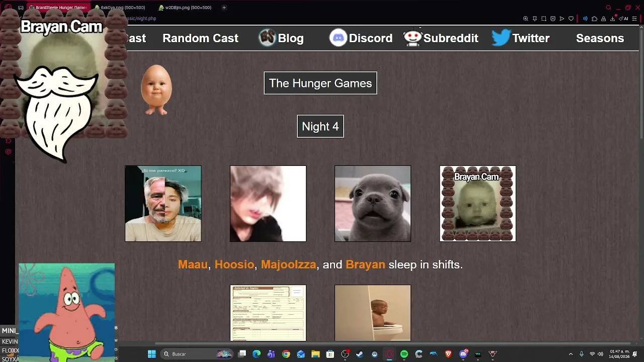Screen dimensions: 644x362
Task: Switch to the w2DBjm.png tab
Action: [x=185, y=8]
